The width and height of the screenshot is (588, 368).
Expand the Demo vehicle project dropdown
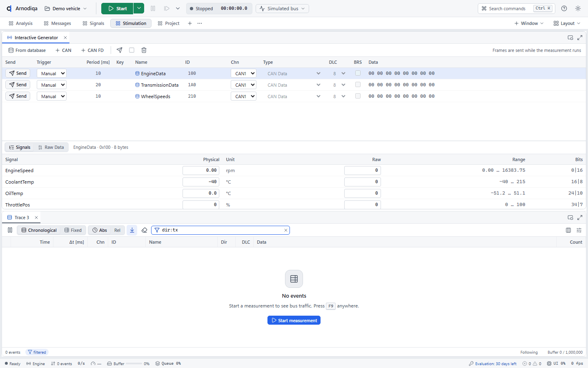pyautogui.click(x=66, y=9)
